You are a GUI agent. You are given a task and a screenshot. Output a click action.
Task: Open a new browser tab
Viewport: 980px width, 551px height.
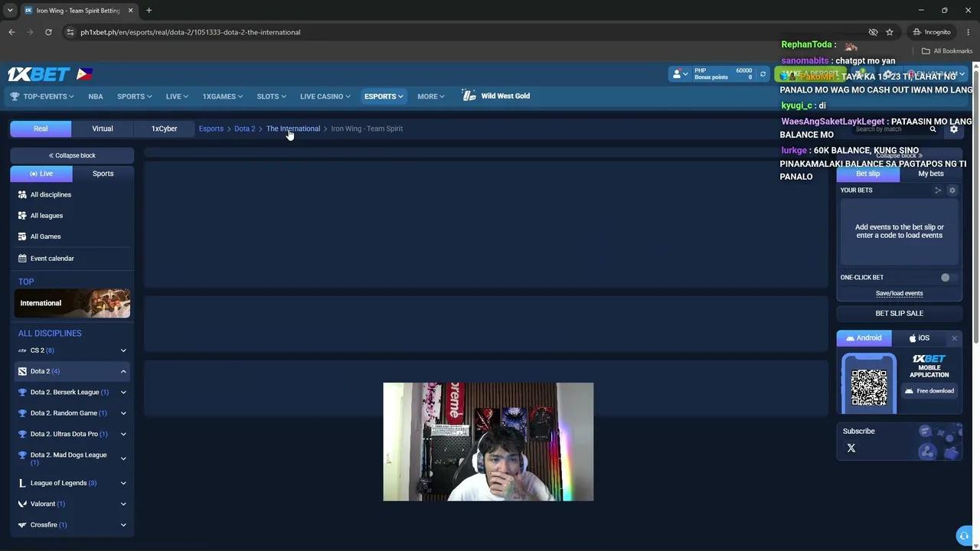149,10
